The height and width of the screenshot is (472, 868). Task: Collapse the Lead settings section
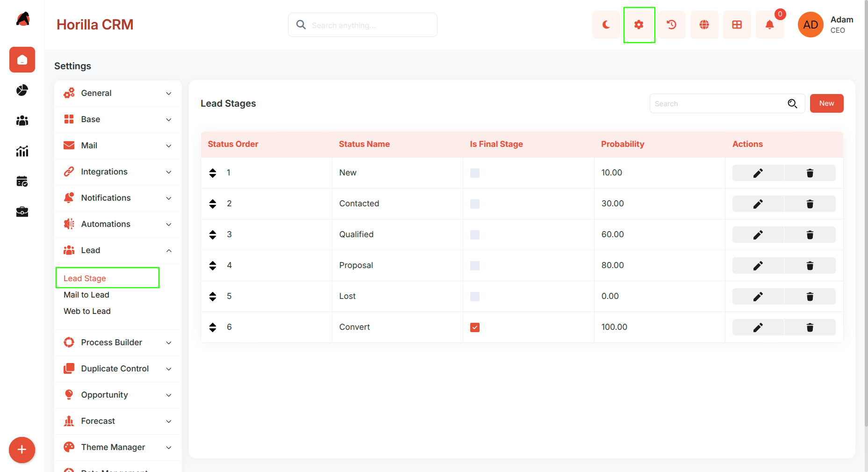pyautogui.click(x=118, y=250)
